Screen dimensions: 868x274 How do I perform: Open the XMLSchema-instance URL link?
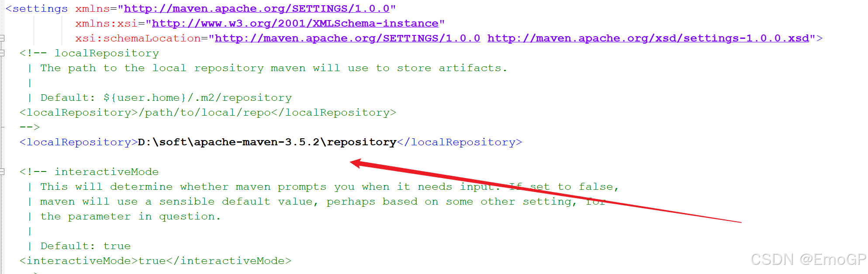295,24
